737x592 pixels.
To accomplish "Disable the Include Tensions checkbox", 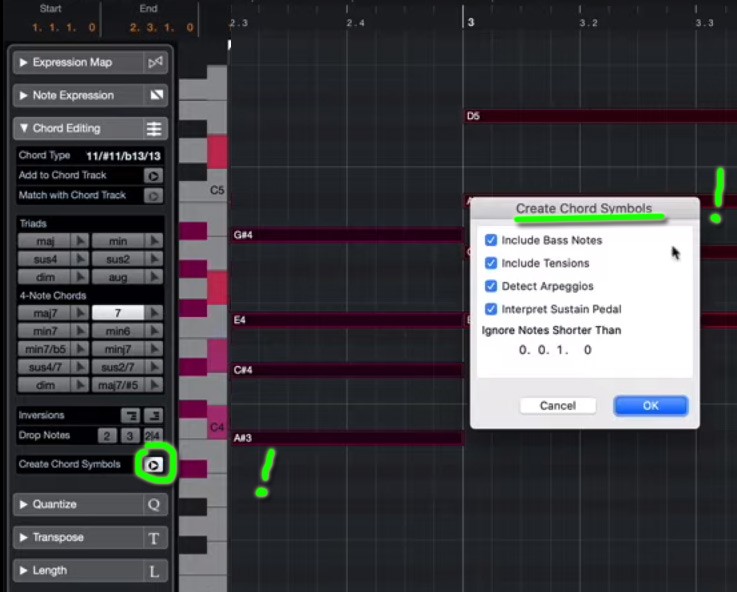I will [491, 263].
